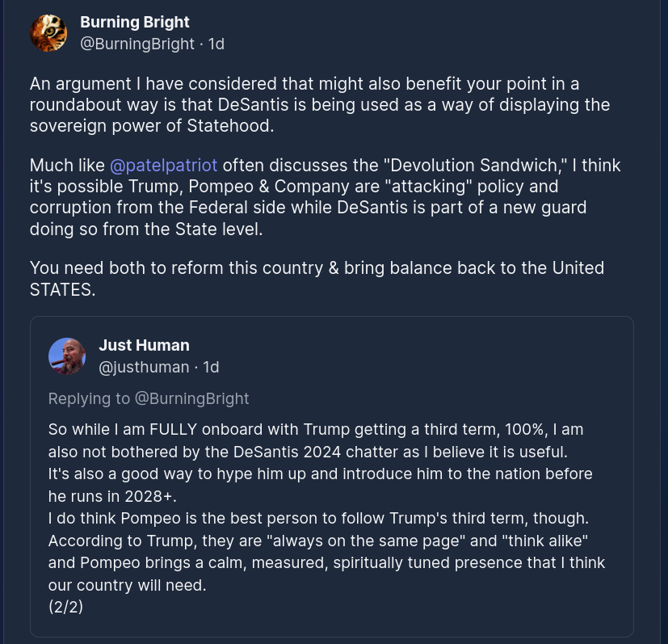Viewport: 668px width, 644px height.
Task: Click Burning Bright's tiger avatar
Action: (x=48, y=33)
